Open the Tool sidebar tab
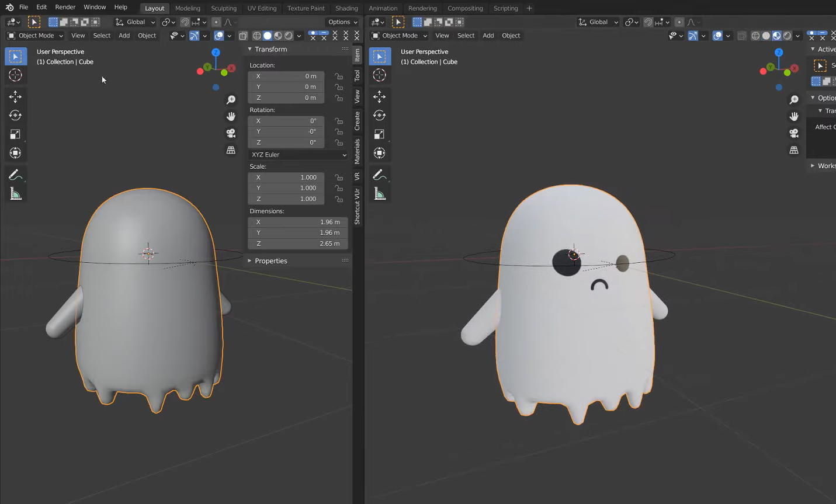Screen dimensions: 836x504 pos(357,75)
